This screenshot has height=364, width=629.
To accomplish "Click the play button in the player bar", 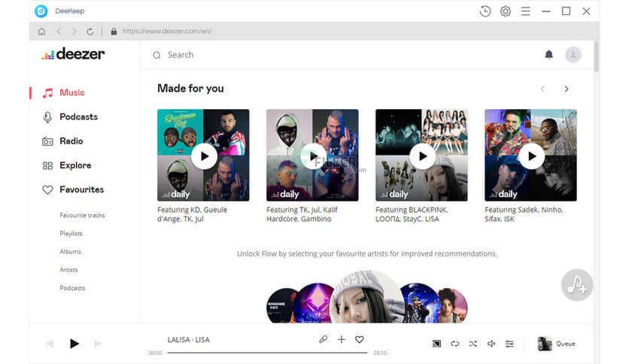I will (74, 344).
